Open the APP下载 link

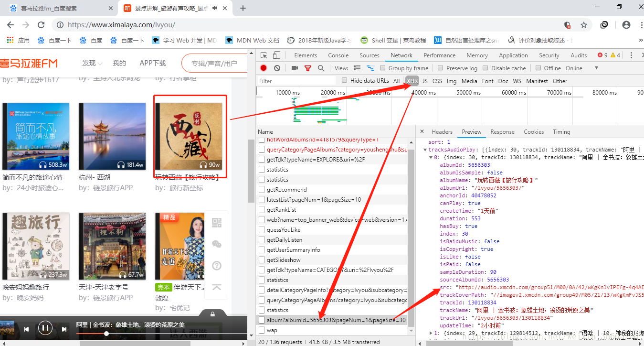153,63
